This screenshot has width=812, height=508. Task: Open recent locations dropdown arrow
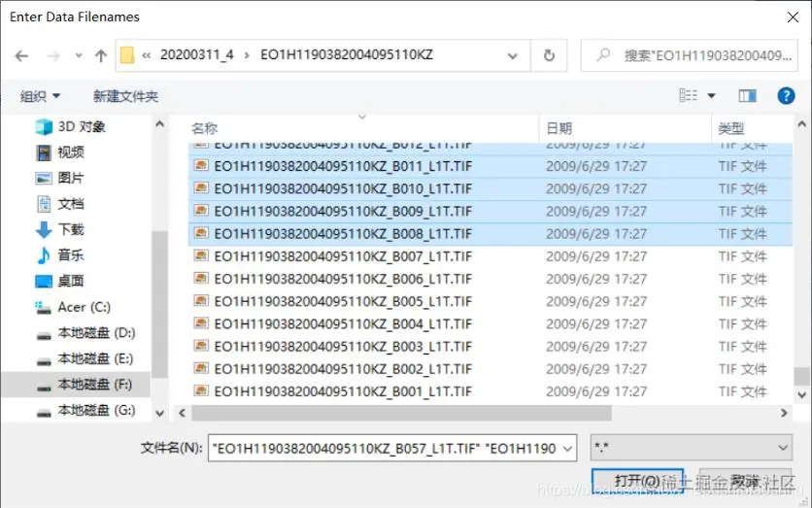pos(79,55)
